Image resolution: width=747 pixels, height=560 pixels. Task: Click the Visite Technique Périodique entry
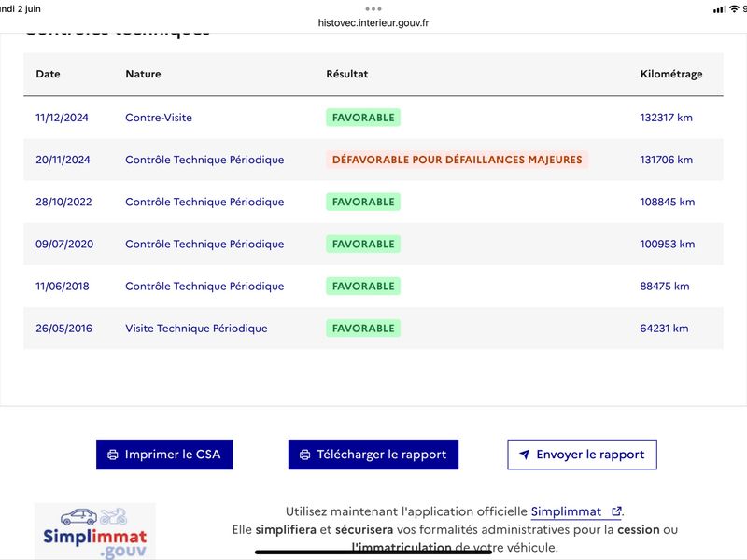point(196,329)
